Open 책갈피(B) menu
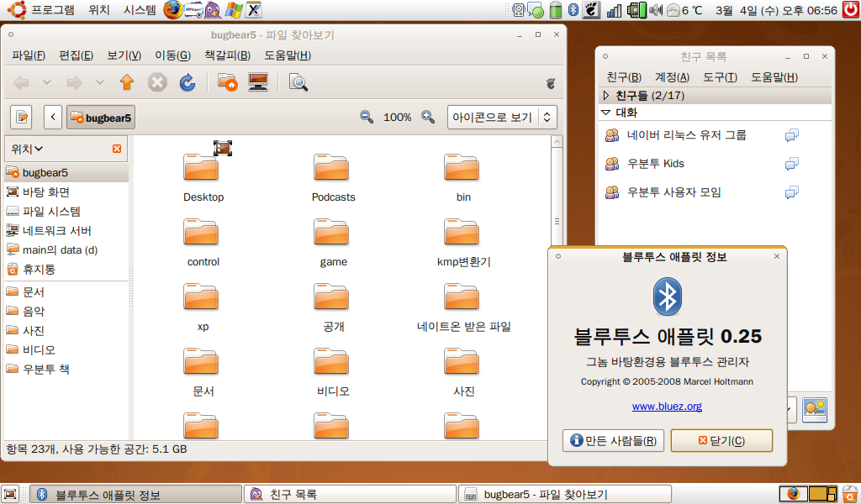861x504 pixels. pyautogui.click(x=227, y=55)
